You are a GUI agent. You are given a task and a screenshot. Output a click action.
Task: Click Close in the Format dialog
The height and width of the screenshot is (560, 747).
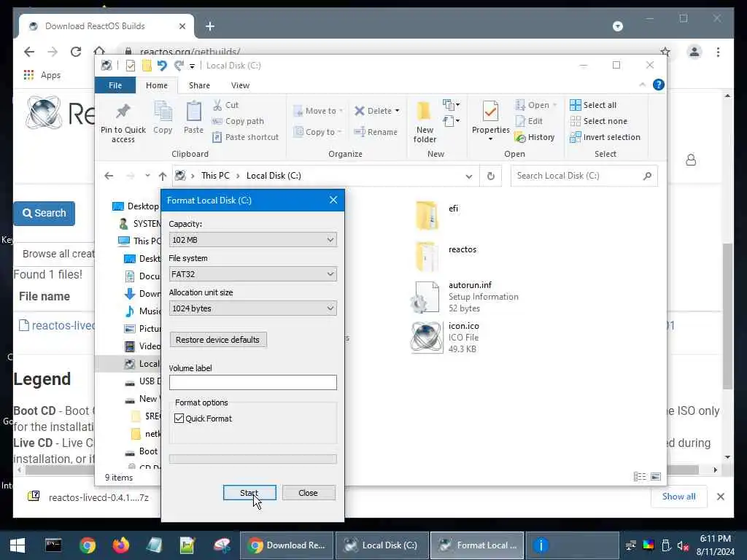tap(309, 493)
